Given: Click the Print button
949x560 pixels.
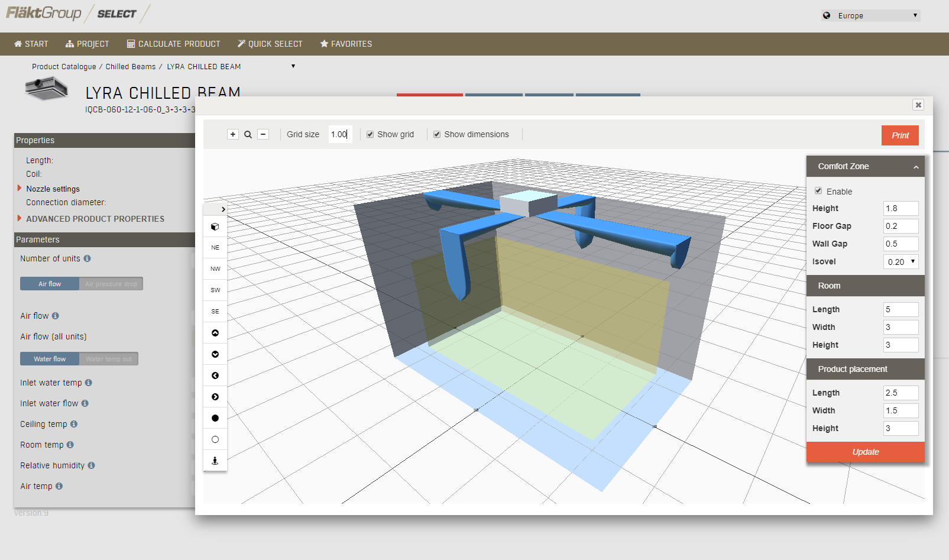Looking at the screenshot, I should (x=900, y=135).
